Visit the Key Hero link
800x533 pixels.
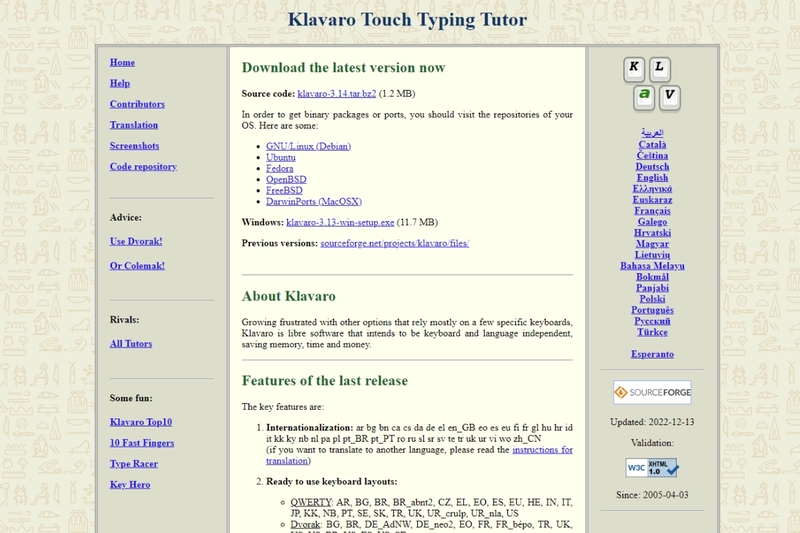click(x=130, y=485)
